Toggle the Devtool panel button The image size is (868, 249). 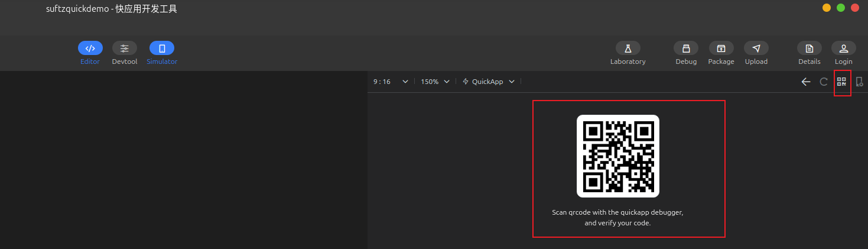124,48
